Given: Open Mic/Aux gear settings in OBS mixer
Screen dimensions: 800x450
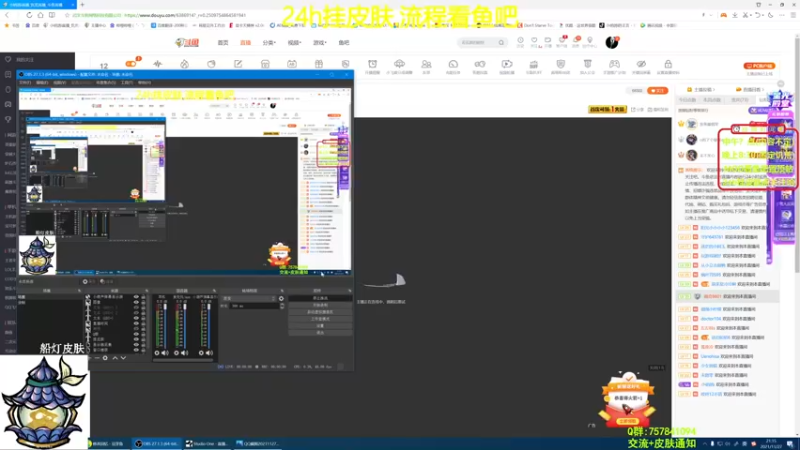Looking at the screenshot, I should pyautogui.click(x=177, y=353).
